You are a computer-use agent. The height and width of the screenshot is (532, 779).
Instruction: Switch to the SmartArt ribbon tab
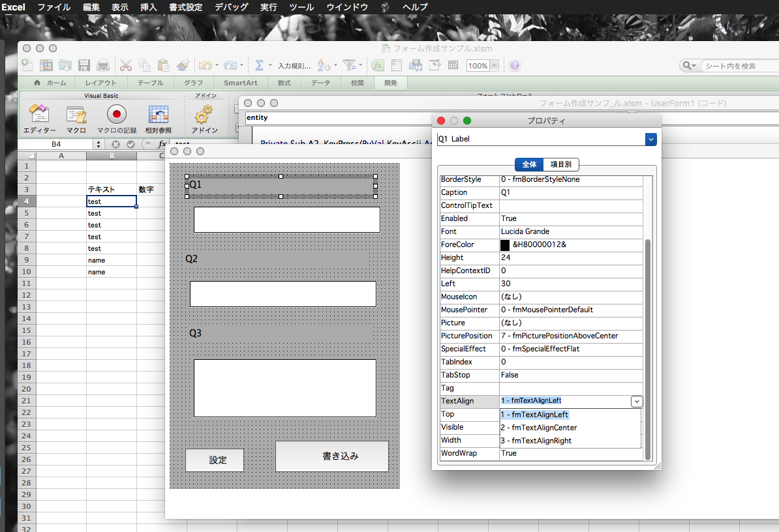point(240,83)
